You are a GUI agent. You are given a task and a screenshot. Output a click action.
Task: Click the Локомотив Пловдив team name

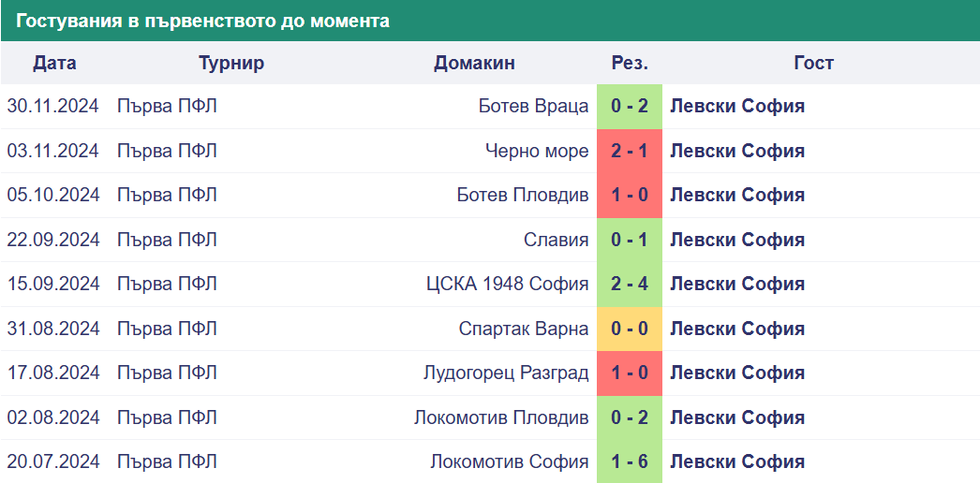click(x=501, y=417)
